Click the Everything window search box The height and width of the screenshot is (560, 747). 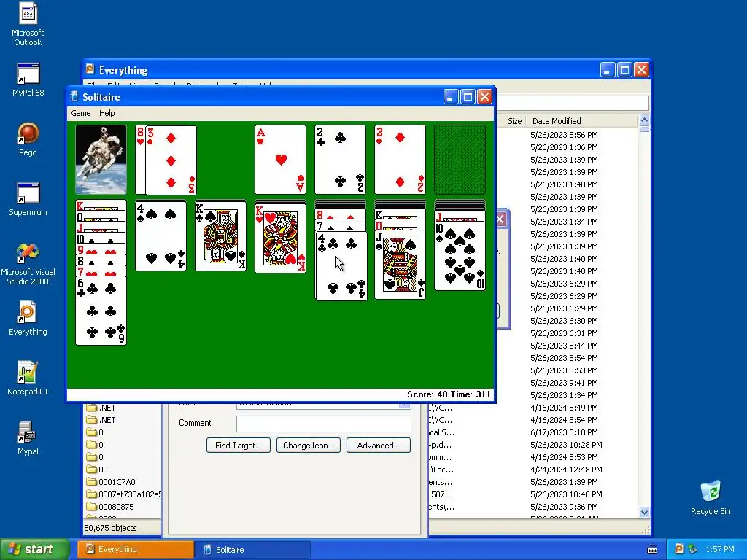click(572, 103)
